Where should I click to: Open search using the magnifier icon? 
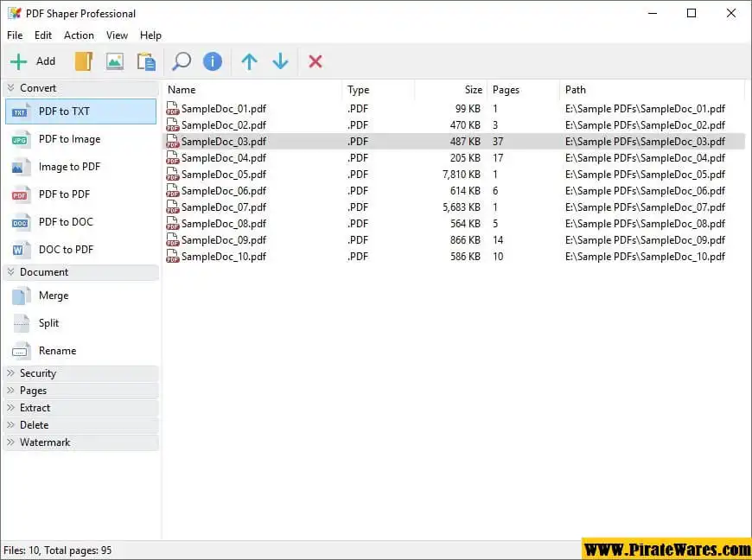point(182,61)
